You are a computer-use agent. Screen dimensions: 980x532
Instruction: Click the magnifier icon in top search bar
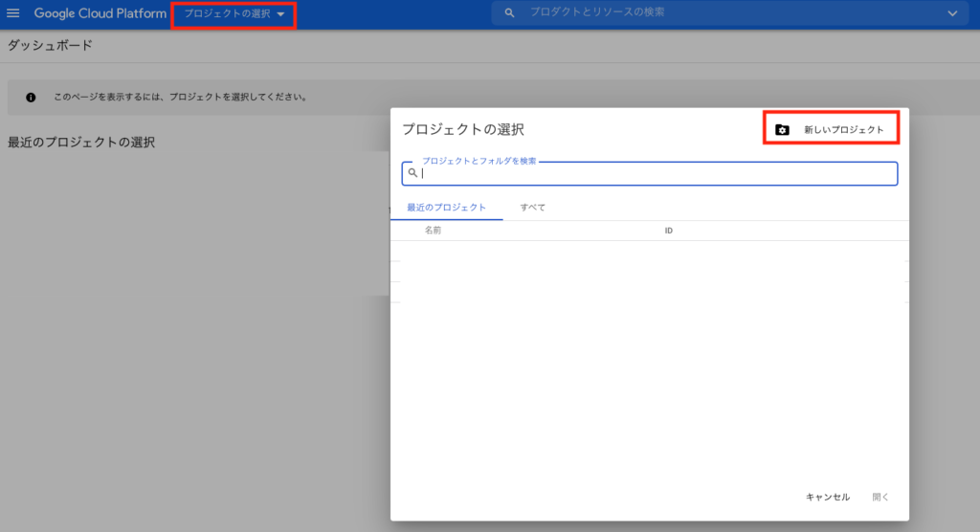click(x=510, y=13)
